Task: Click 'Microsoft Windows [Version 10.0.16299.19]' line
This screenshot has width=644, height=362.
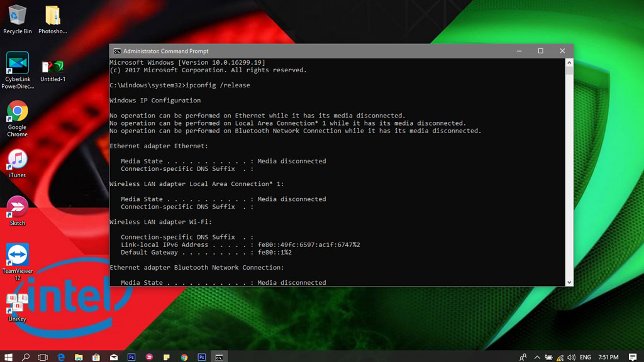Action: point(187,62)
